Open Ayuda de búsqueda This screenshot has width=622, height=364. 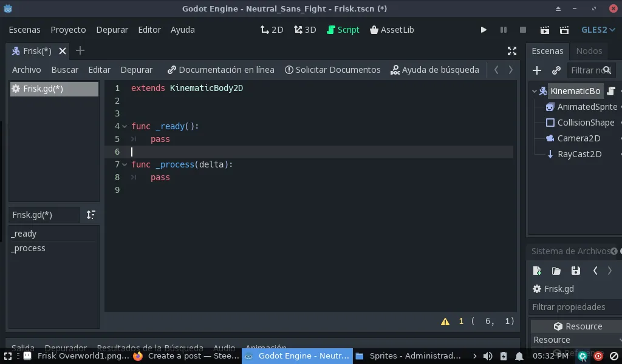pyautogui.click(x=435, y=70)
